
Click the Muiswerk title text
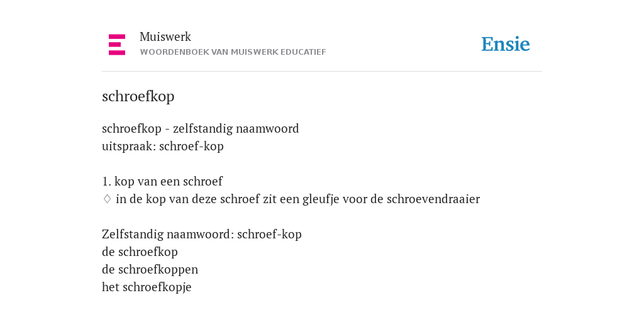165,36
